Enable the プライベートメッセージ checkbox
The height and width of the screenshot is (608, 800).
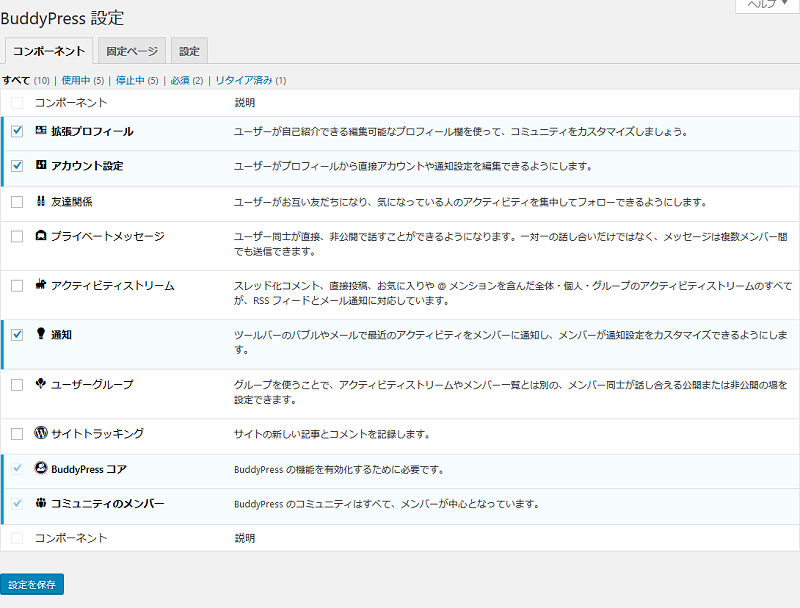(17, 236)
